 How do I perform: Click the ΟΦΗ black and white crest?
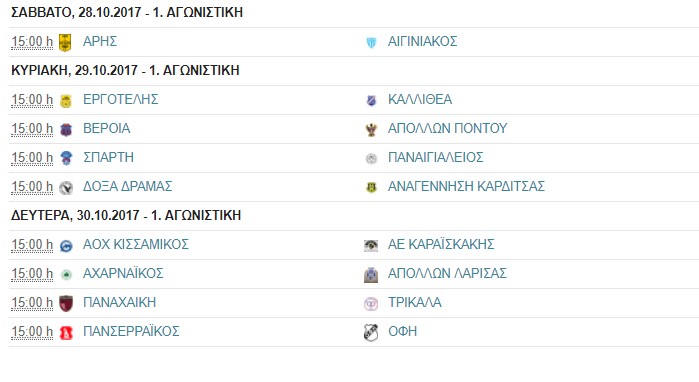coord(371,333)
